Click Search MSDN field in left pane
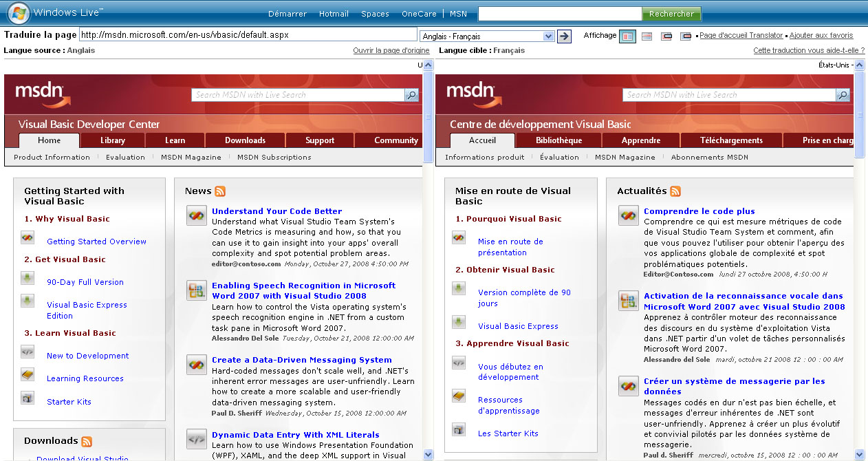868x461 pixels. coord(298,95)
